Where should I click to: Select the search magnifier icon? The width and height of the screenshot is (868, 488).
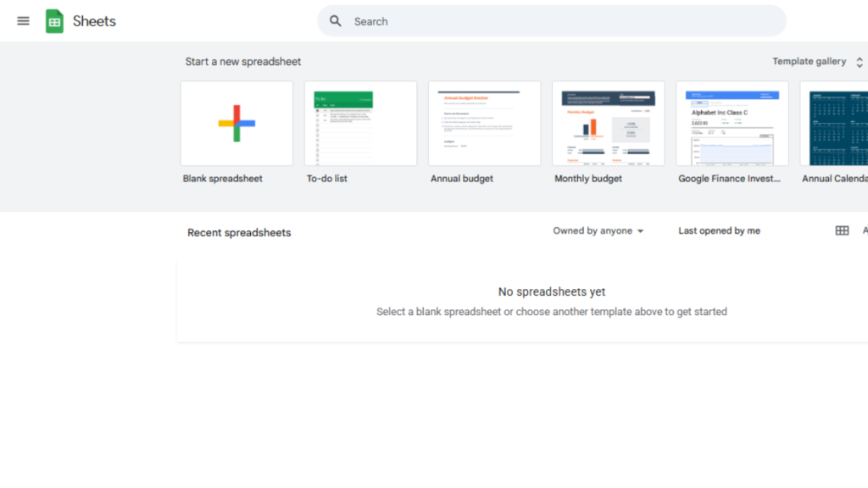tap(336, 20)
